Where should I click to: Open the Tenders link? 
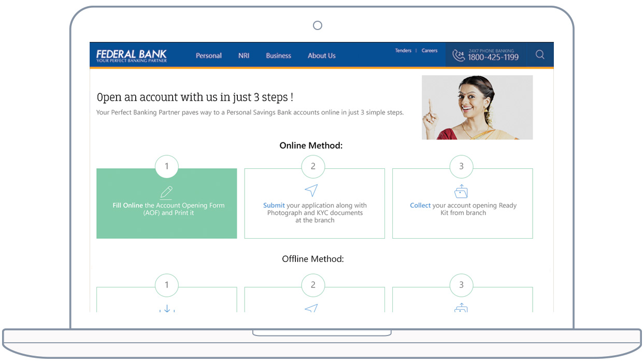click(403, 51)
